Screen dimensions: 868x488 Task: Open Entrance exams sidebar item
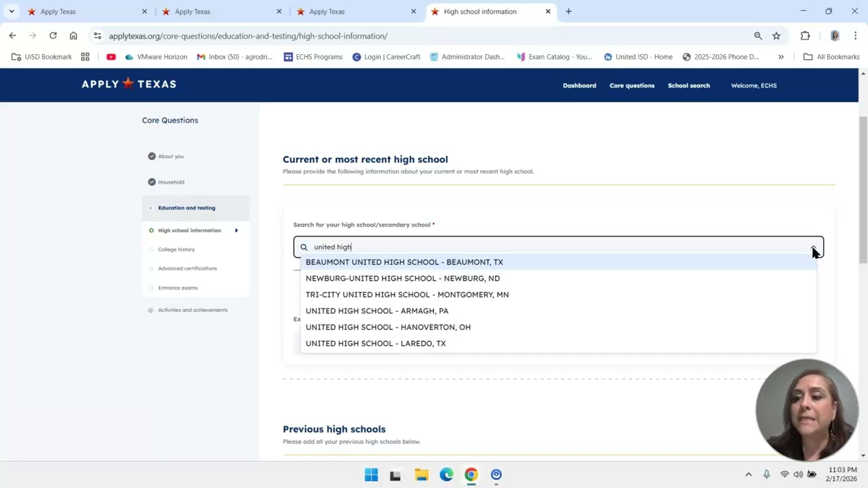click(x=178, y=288)
